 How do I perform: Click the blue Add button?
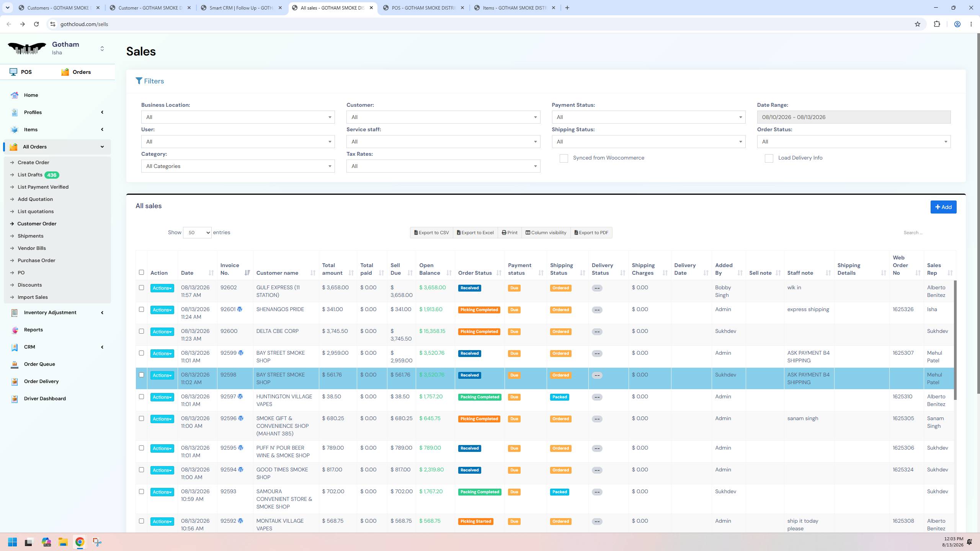[x=943, y=207]
